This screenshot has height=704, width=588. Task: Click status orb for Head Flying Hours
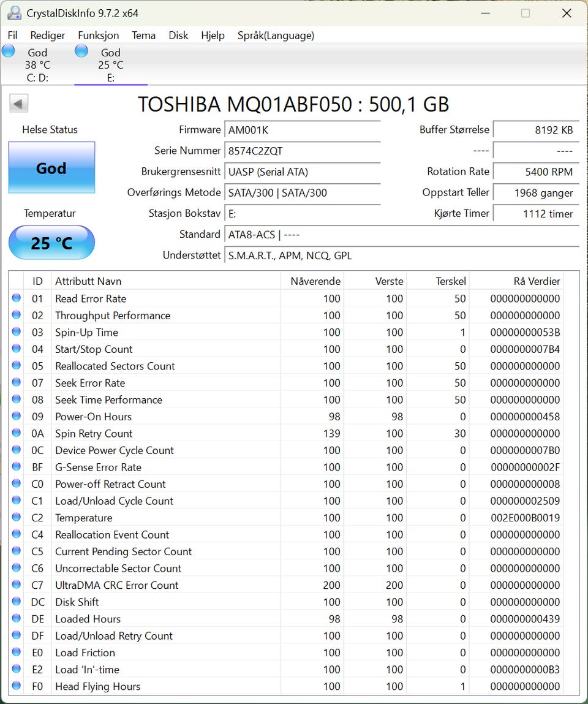16,686
